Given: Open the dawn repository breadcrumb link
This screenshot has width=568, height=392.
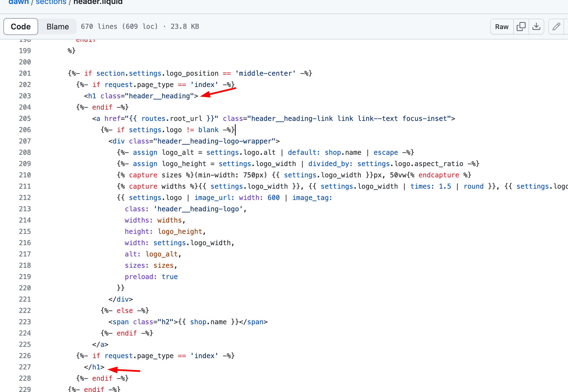Looking at the screenshot, I should [19, 2].
